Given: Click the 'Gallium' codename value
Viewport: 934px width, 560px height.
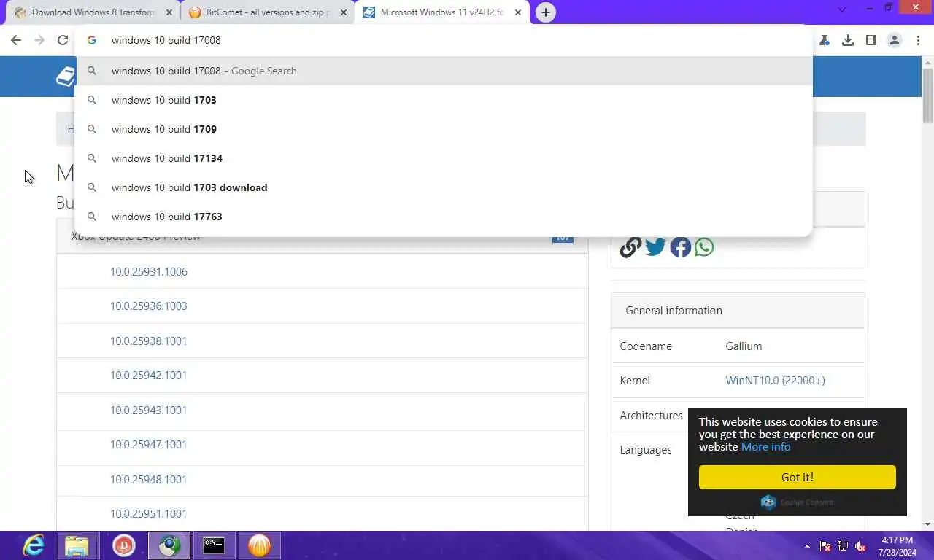Looking at the screenshot, I should click(x=744, y=346).
